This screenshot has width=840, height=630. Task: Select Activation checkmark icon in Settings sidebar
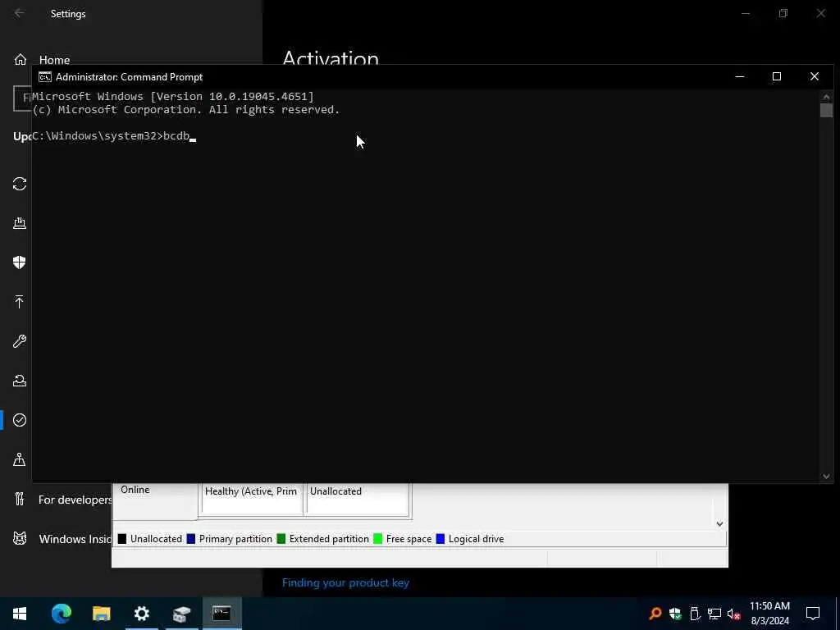point(20,420)
